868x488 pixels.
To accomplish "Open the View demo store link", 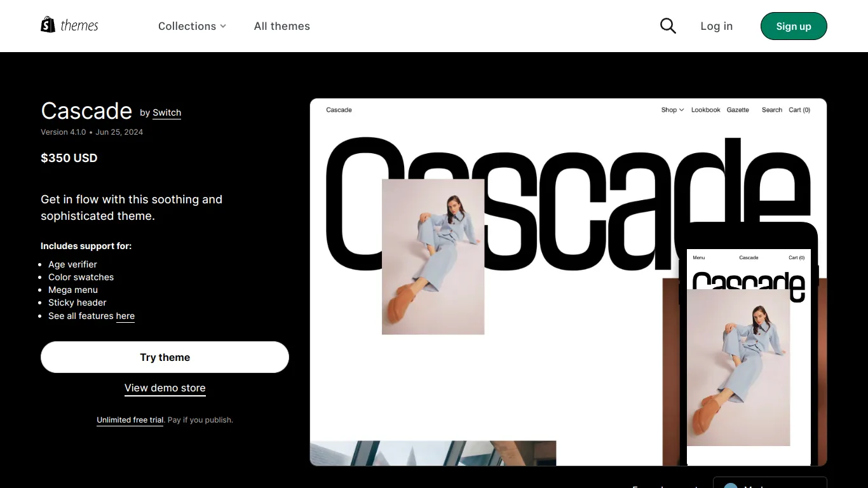I will pos(165,388).
